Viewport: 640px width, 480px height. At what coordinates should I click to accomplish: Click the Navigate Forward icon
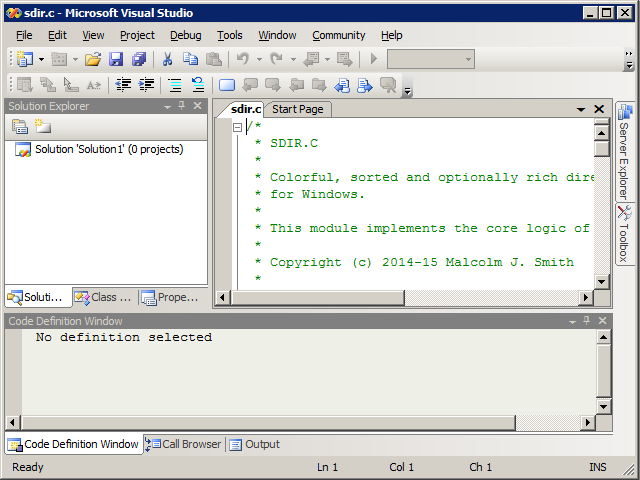click(x=345, y=59)
